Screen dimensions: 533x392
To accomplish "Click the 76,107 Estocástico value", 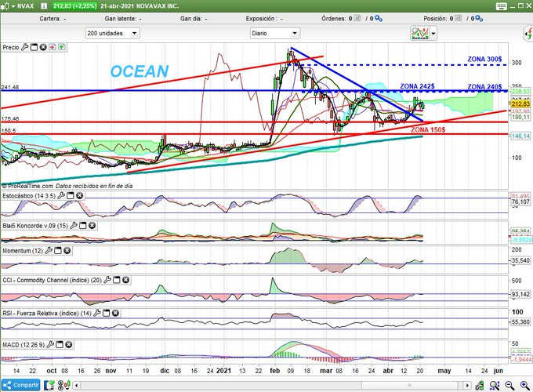I will click(x=520, y=202).
